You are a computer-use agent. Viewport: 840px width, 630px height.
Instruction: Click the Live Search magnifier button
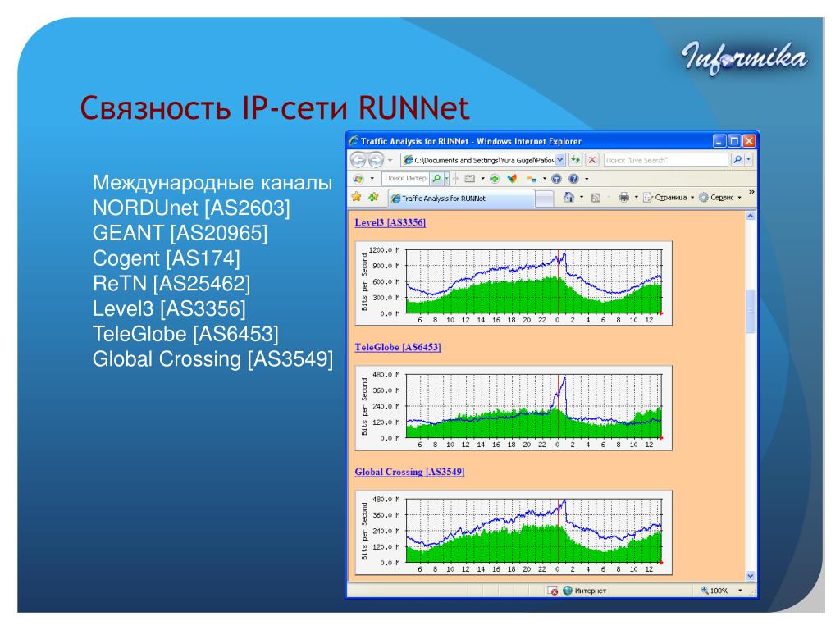tap(737, 160)
